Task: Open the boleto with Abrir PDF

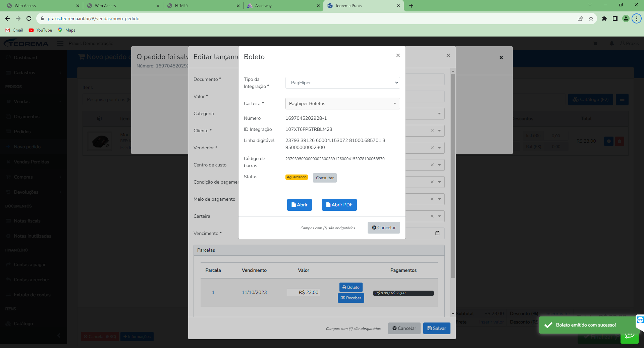Action: [x=339, y=205]
